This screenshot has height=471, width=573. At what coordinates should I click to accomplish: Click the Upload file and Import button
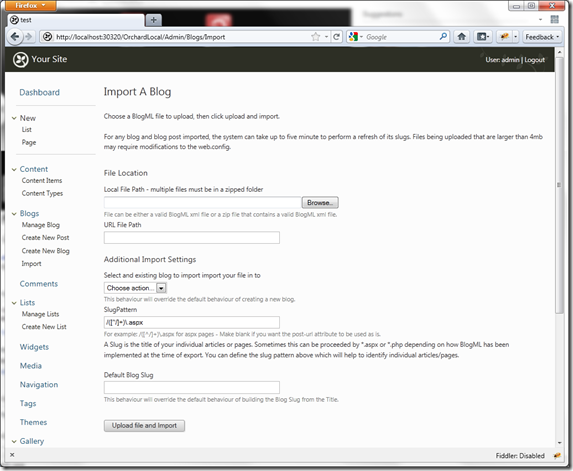(x=144, y=426)
